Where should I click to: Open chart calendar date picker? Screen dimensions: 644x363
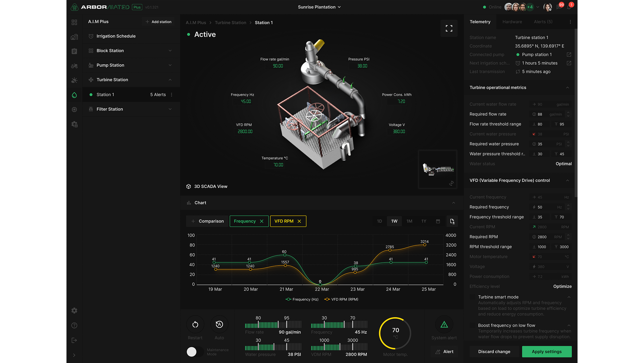click(438, 221)
